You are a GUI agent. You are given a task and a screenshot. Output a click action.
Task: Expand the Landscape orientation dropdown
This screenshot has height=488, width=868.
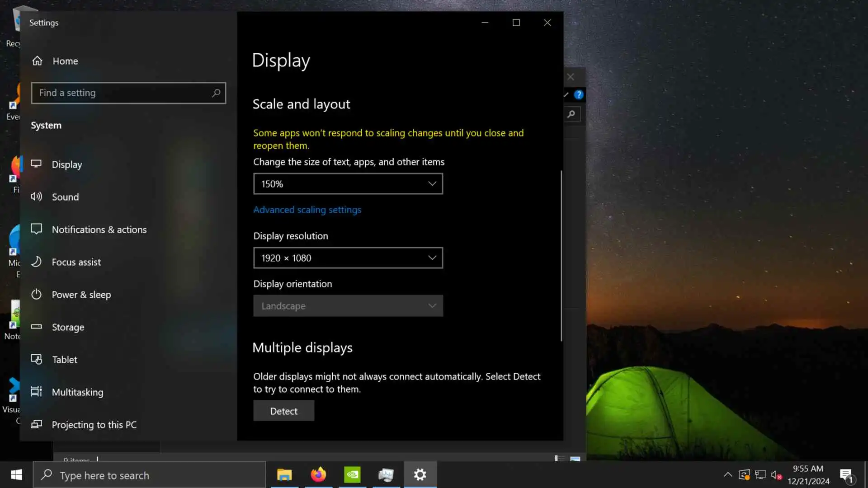point(348,306)
